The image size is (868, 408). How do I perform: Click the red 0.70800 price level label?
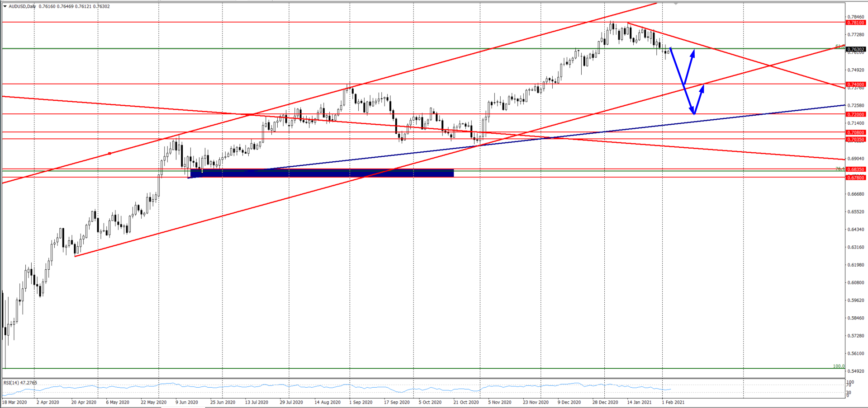855,132
